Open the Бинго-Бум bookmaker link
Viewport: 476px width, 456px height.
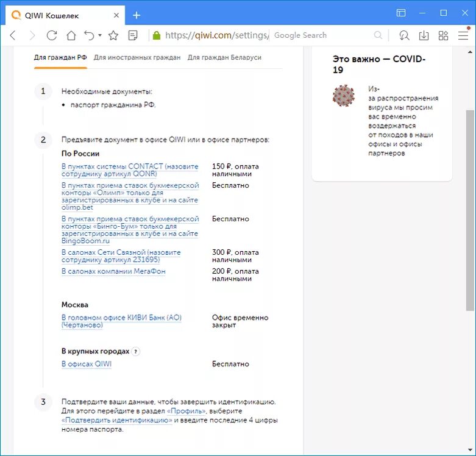130,230
